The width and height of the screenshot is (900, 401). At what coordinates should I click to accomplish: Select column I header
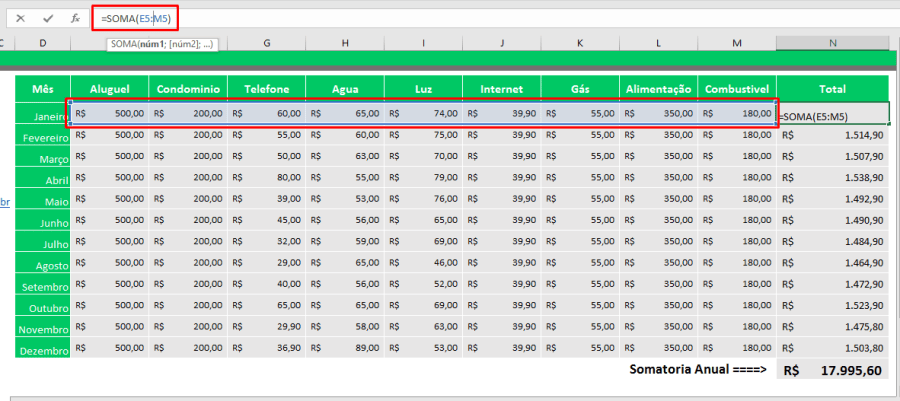click(x=424, y=43)
